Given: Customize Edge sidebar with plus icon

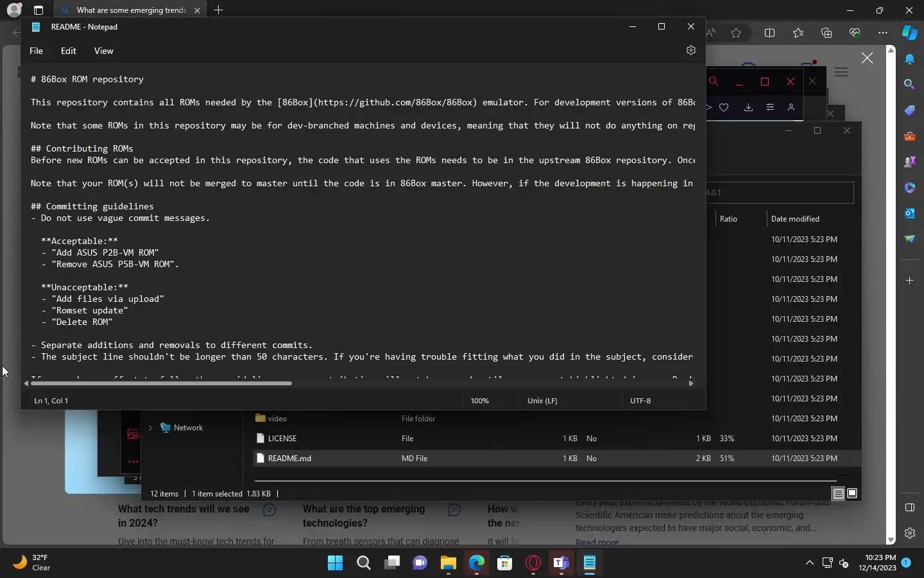Looking at the screenshot, I should [910, 281].
